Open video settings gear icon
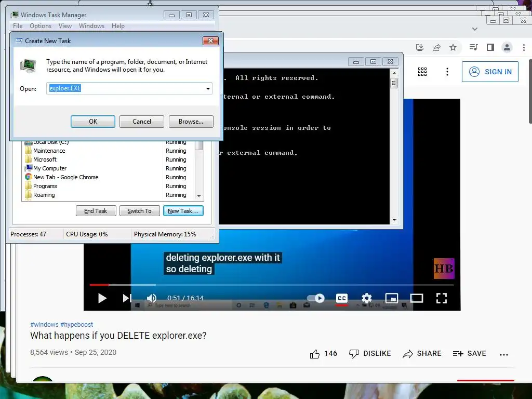Screen dimensions: 532x399 (366, 298)
